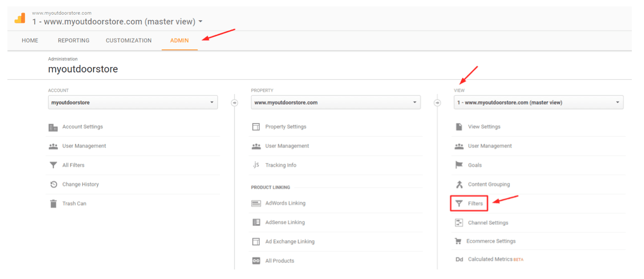Open the master view selector dropdown in header
This screenshot has width=644, height=279.
(117, 22)
